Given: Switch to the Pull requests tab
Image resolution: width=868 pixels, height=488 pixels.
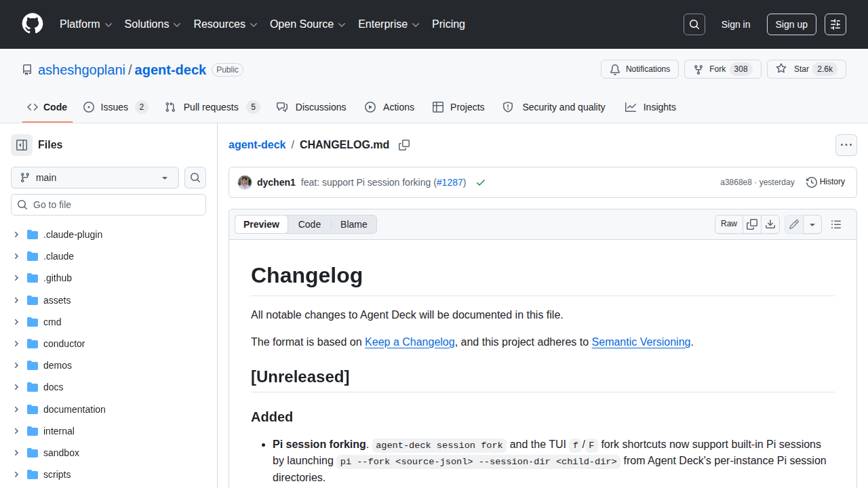Looking at the screenshot, I should coord(212,107).
